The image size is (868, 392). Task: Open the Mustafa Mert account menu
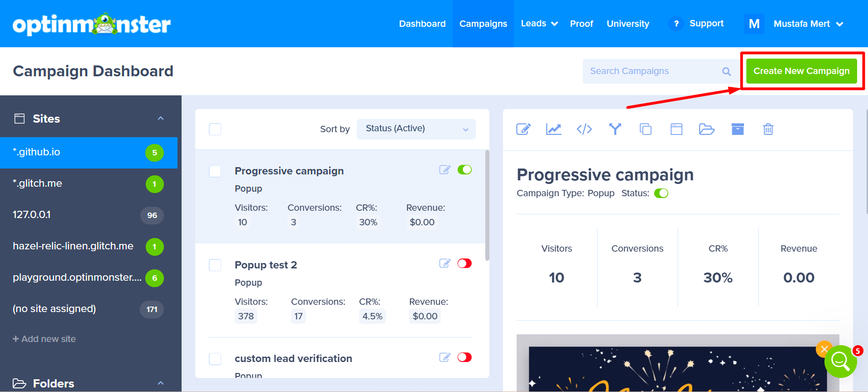tap(808, 24)
